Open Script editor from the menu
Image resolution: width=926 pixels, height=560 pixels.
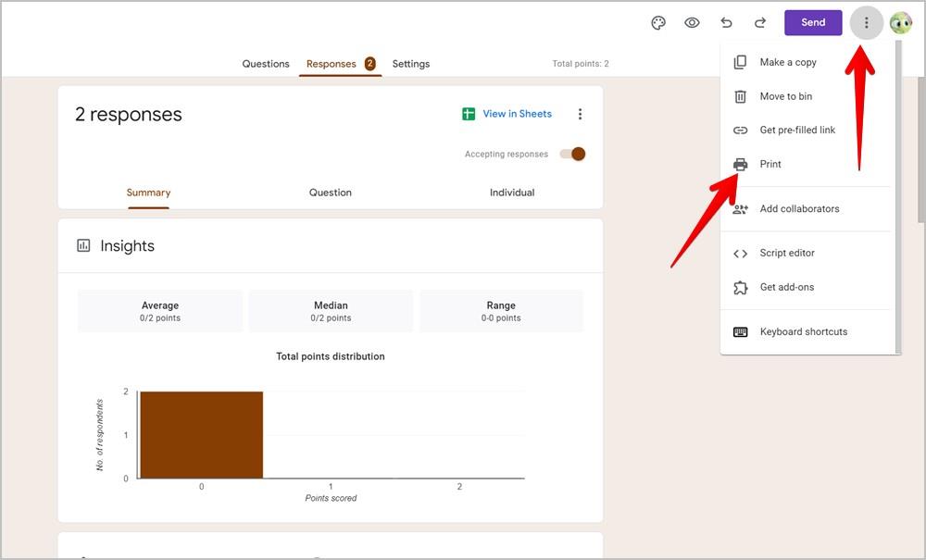(x=806, y=253)
